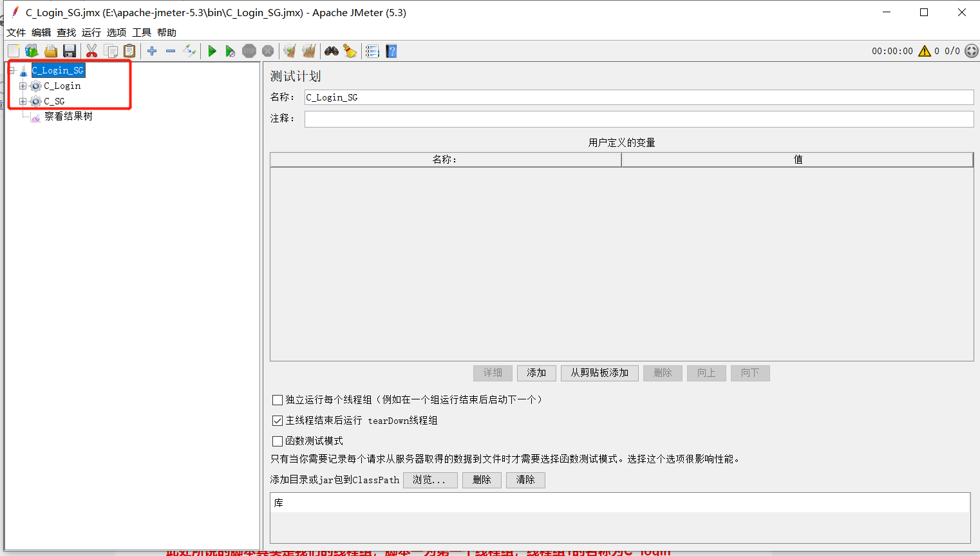Enable 独立运行每个线程组 checkbox
This screenshot has width=980, height=556.
pyautogui.click(x=278, y=399)
